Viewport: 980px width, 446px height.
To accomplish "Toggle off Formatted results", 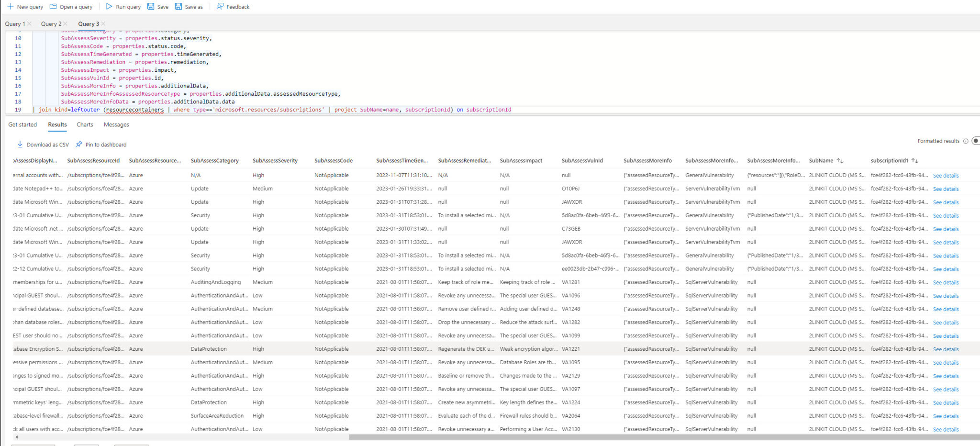I will click(x=976, y=141).
